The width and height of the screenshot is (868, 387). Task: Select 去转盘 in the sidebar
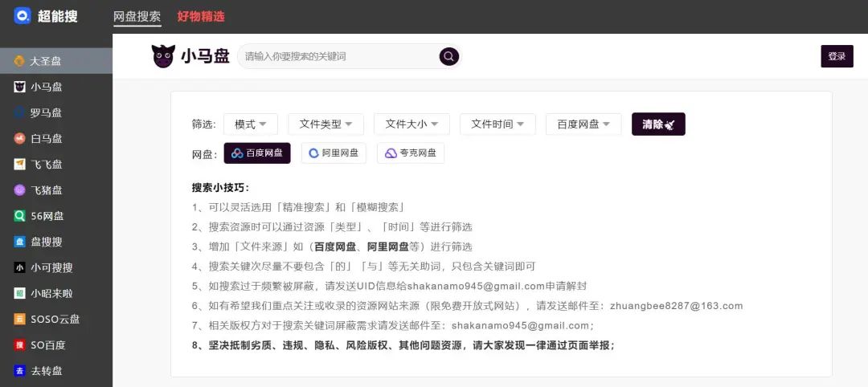[46, 370]
